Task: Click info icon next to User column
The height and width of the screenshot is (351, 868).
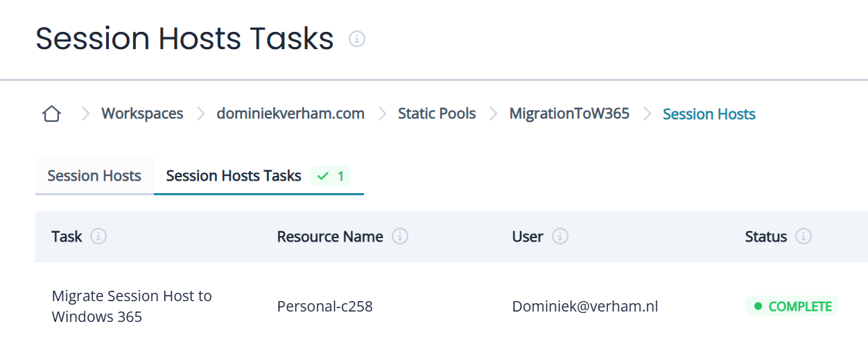Action: point(559,237)
